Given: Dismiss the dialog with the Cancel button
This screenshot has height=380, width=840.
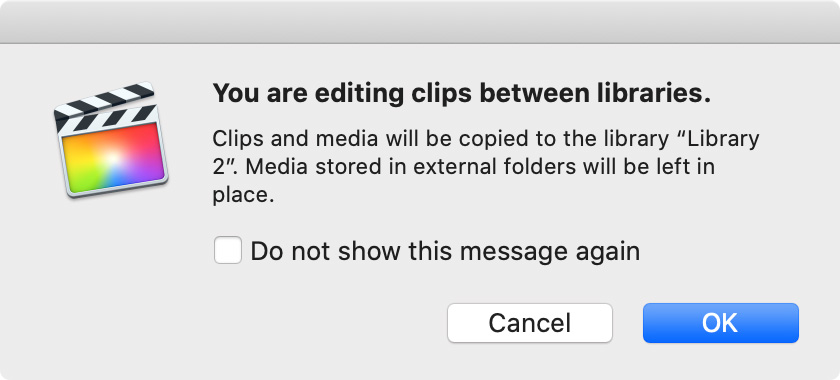Looking at the screenshot, I should tap(530, 323).
